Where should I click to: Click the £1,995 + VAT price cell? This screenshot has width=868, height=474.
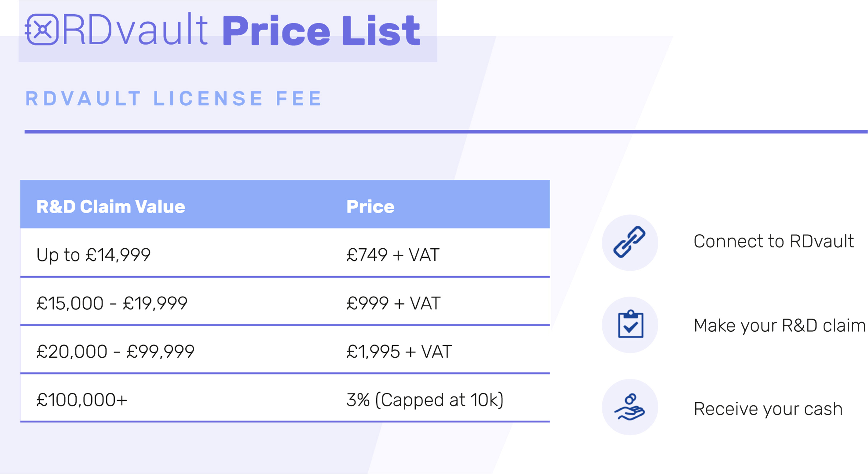(399, 352)
